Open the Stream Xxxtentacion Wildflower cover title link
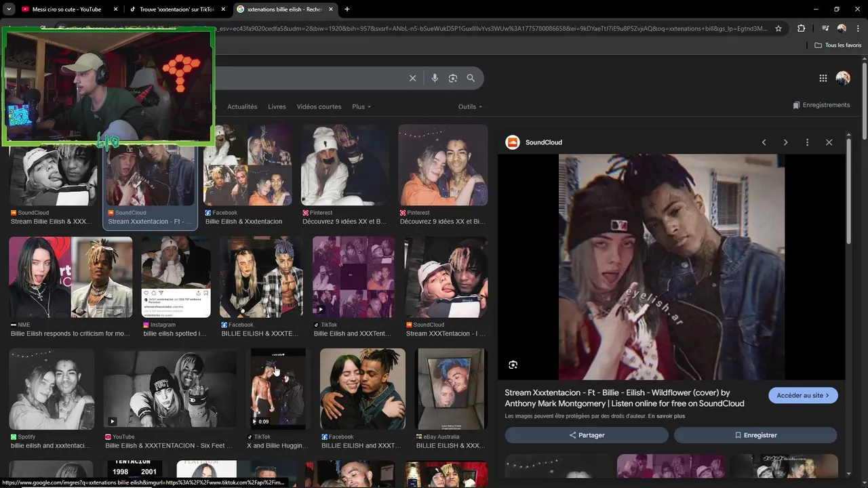Viewport: 868px width, 488px height. click(x=625, y=398)
